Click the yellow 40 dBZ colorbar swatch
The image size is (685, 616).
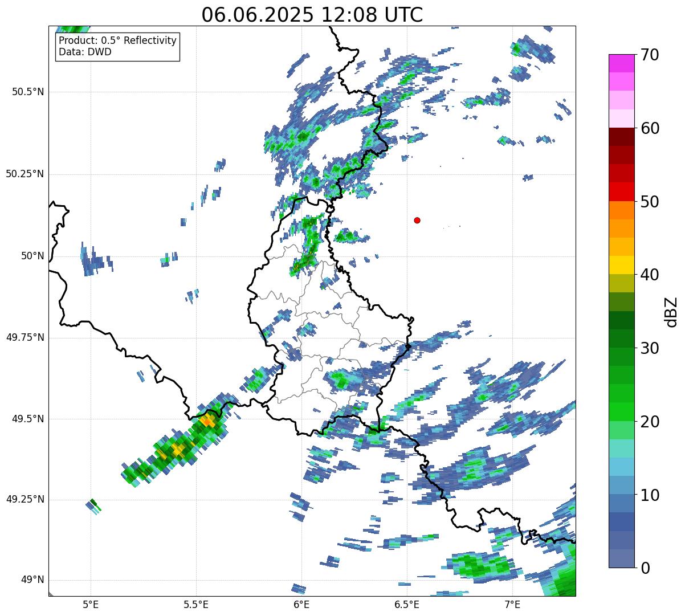click(x=621, y=265)
